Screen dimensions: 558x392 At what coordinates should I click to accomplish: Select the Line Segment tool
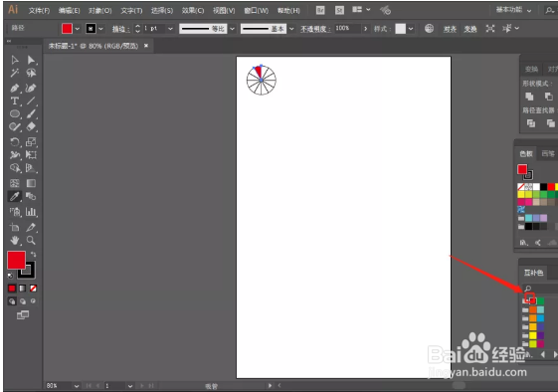coord(31,100)
